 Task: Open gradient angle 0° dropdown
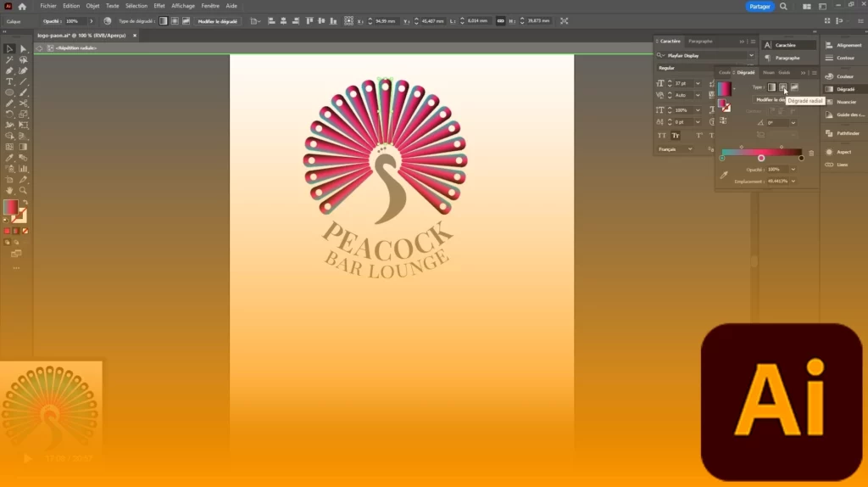[793, 123]
